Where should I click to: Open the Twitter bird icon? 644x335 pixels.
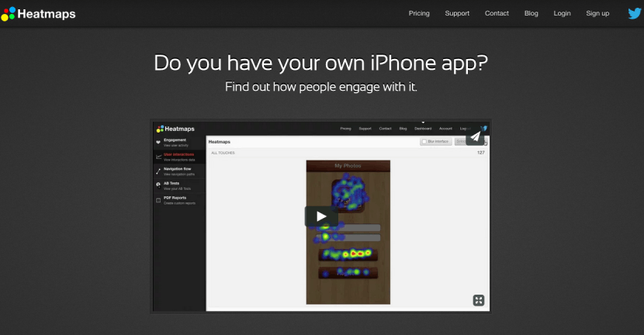coord(635,13)
